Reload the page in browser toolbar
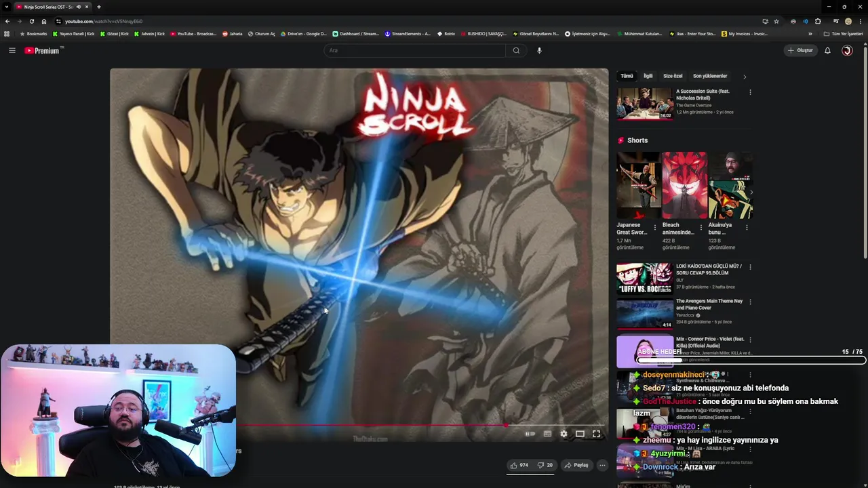 click(x=31, y=21)
